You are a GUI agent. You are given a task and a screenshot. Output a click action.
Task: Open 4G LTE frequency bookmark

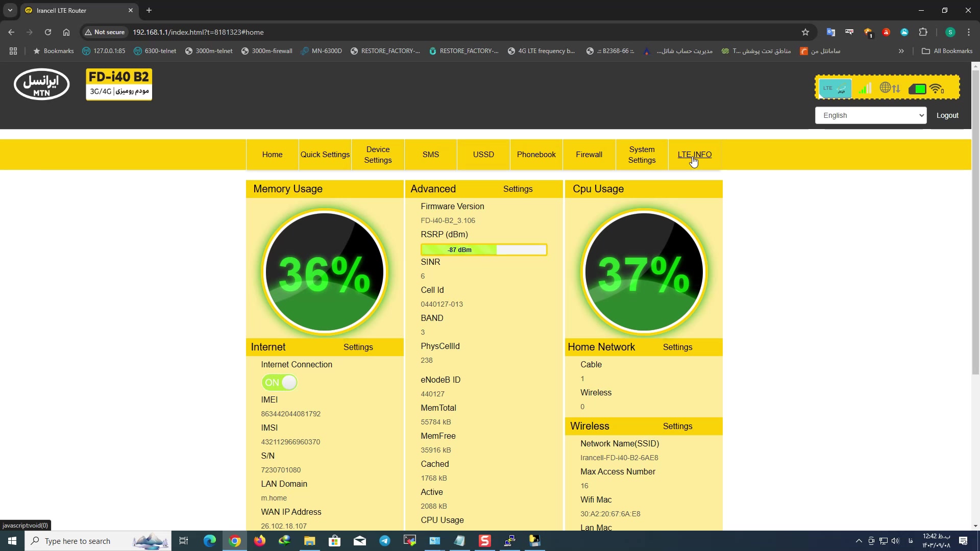pos(542,51)
